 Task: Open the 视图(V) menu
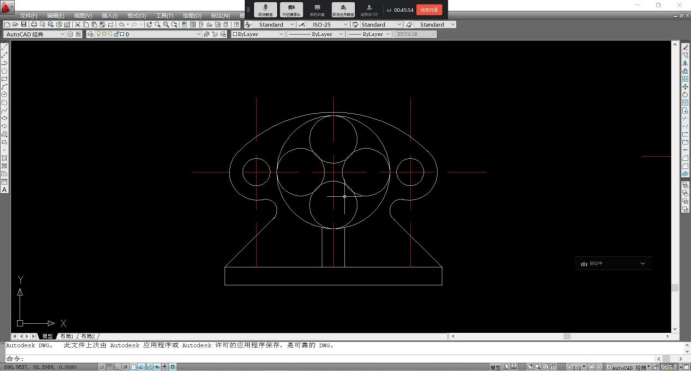tap(83, 16)
